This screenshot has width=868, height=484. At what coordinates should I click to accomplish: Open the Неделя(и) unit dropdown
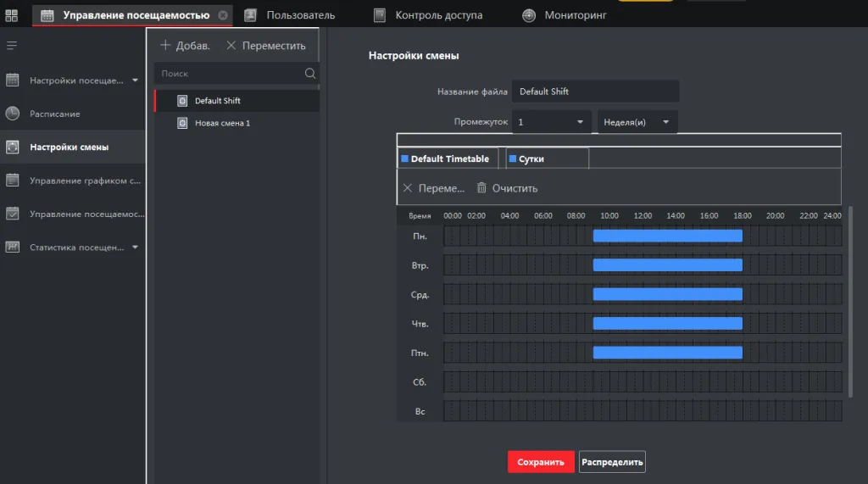click(x=637, y=122)
